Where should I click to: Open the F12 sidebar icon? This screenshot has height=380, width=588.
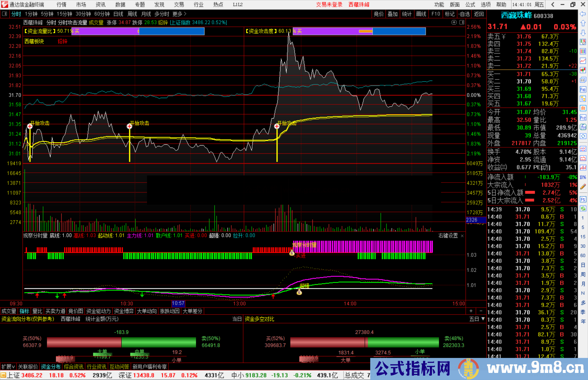pyautogui.click(x=583, y=118)
